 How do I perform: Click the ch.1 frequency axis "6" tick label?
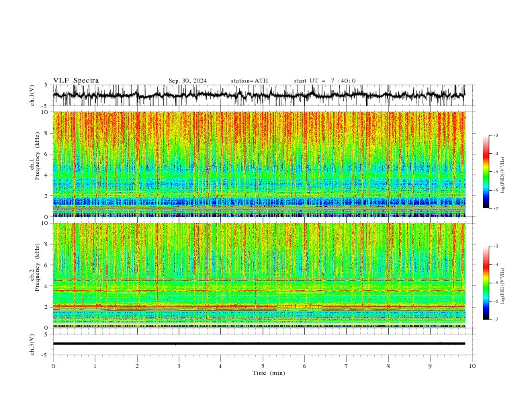point(47,154)
